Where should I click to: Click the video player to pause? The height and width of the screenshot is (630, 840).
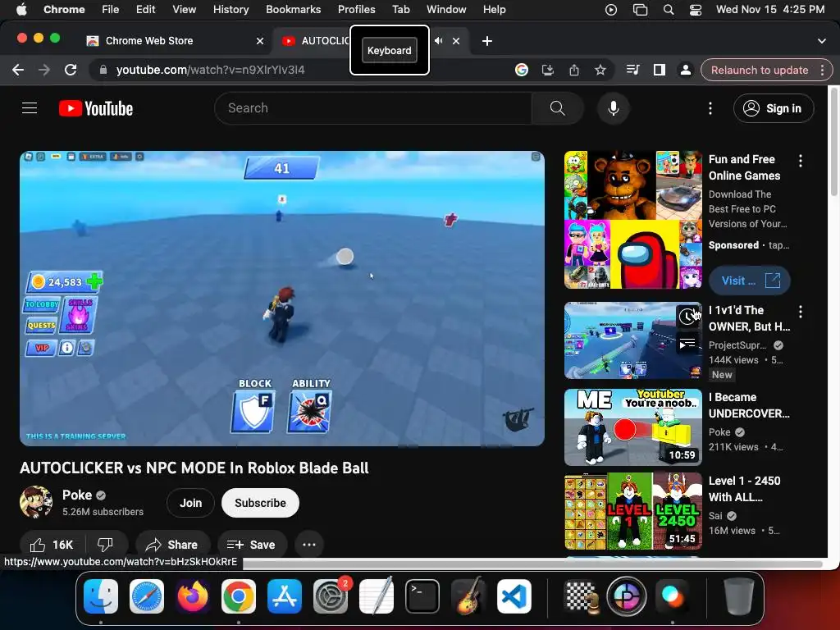pos(282,299)
